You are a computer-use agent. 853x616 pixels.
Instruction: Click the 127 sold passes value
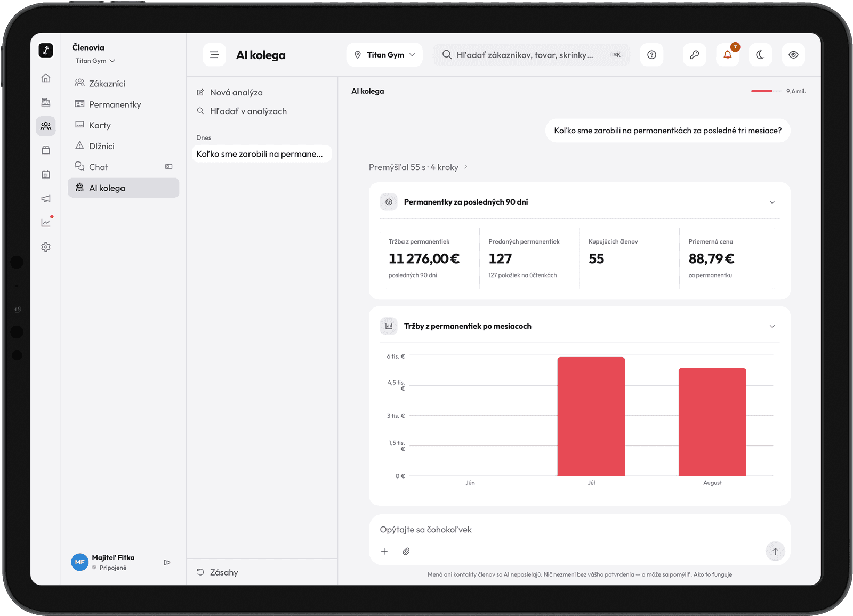click(x=500, y=259)
